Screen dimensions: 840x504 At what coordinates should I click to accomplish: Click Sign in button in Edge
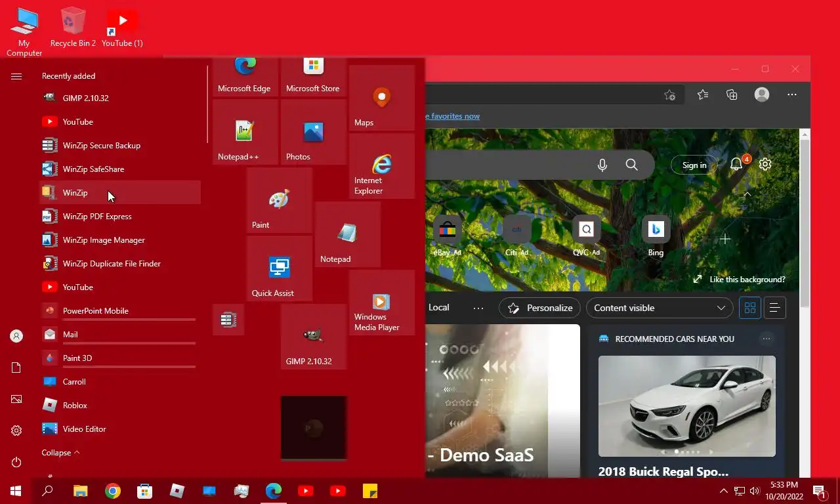694,165
